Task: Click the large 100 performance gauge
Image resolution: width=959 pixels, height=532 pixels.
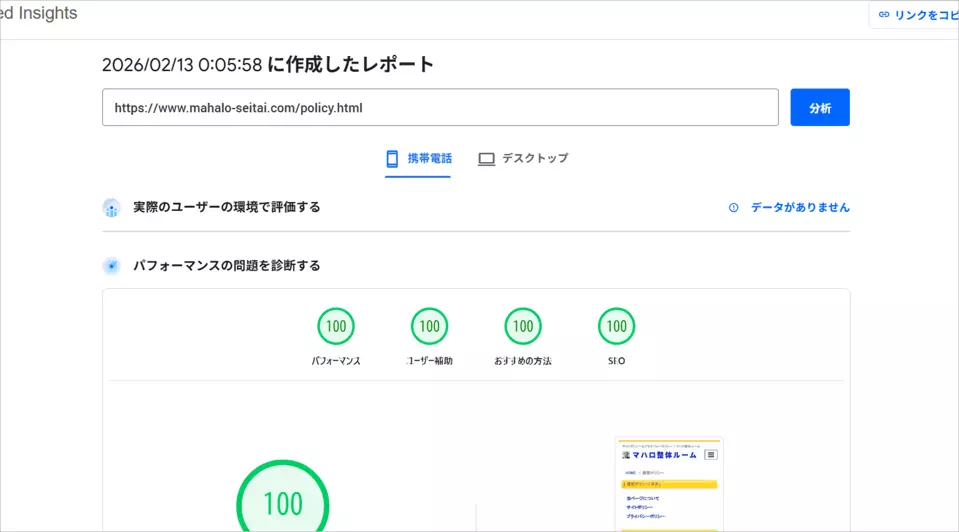Action: pyautogui.click(x=283, y=497)
